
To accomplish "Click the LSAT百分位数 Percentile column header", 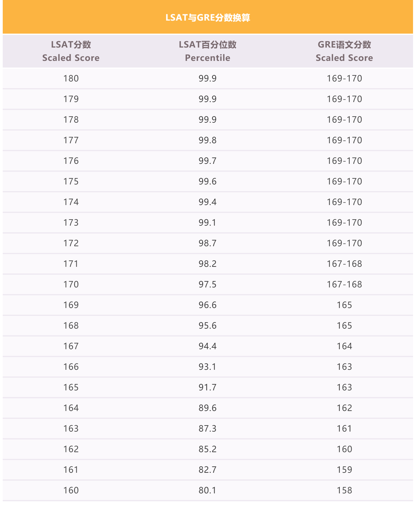I will 208,51.
